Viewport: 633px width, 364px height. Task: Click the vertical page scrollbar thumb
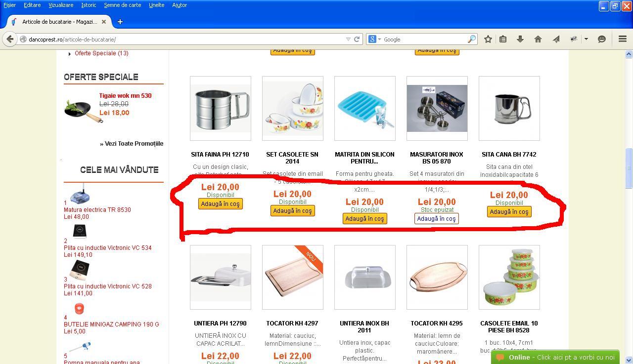point(629,168)
